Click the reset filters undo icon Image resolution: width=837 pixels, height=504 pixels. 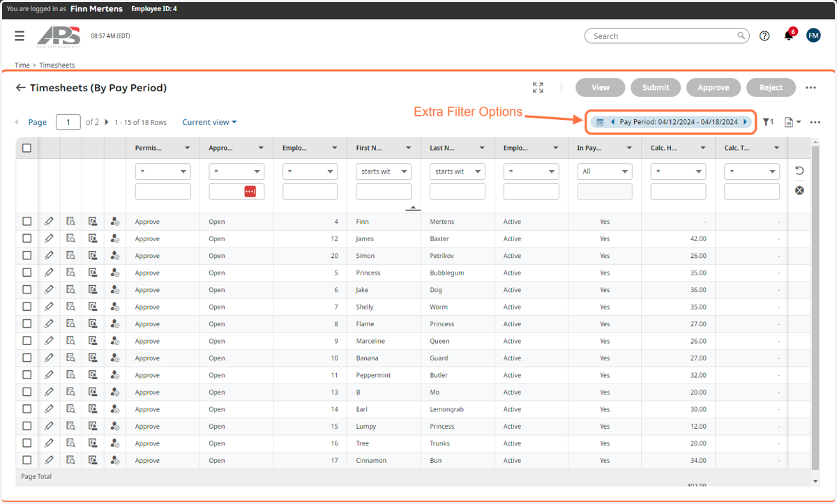[799, 171]
